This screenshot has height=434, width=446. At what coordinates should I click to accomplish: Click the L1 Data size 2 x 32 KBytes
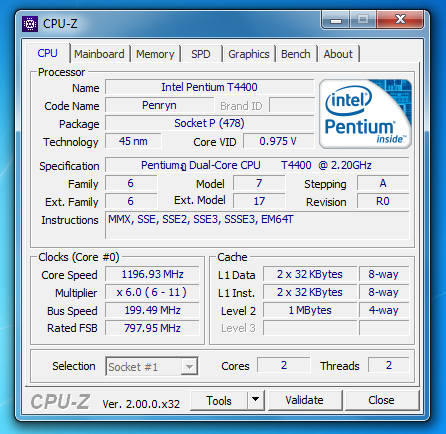tap(310, 274)
